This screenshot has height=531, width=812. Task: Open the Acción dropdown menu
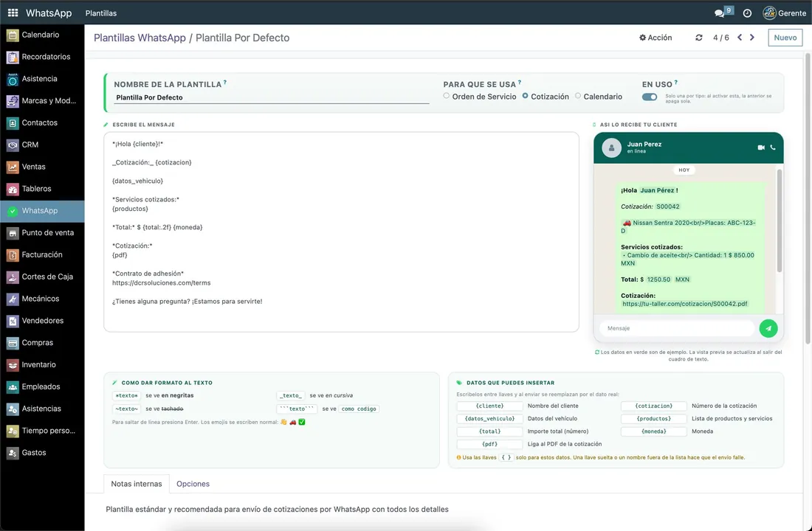[x=656, y=38]
